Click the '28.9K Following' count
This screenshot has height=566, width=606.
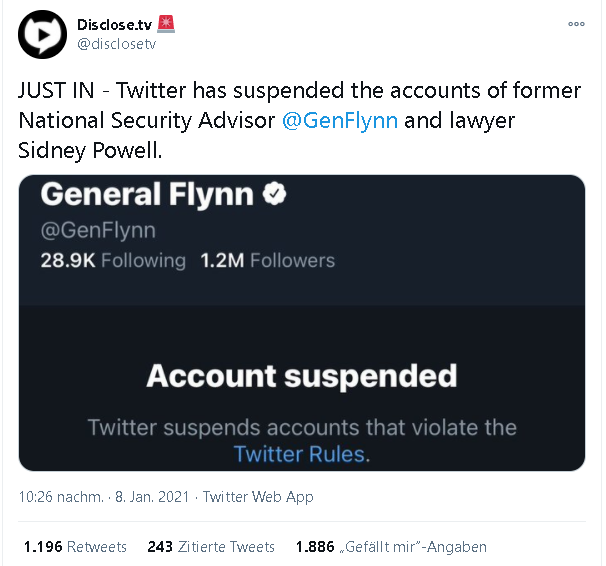coord(113,261)
